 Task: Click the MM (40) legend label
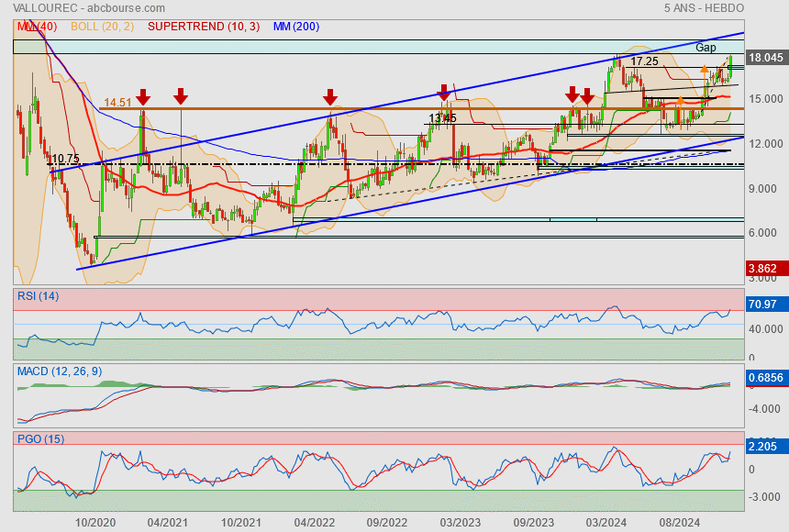[x=38, y=27]
